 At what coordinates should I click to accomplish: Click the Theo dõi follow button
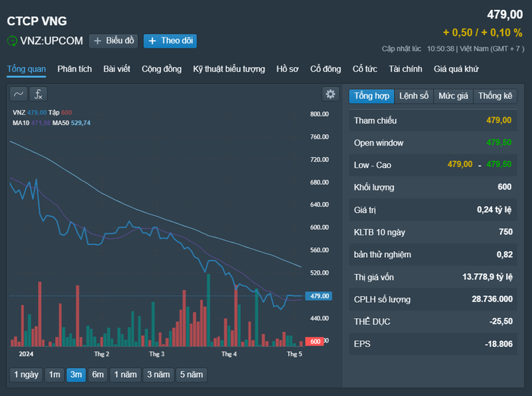click(x=170, y=40)
